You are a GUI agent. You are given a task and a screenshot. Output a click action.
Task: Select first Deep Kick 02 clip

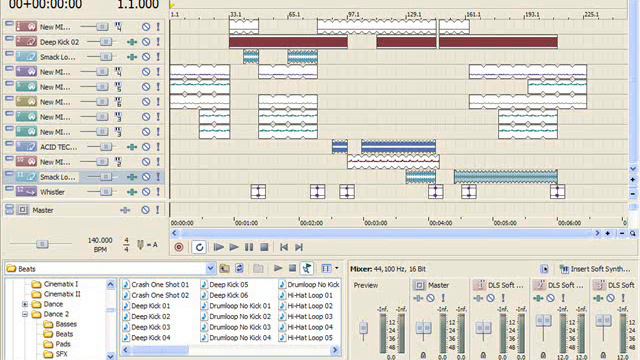[x=288, y=42]
